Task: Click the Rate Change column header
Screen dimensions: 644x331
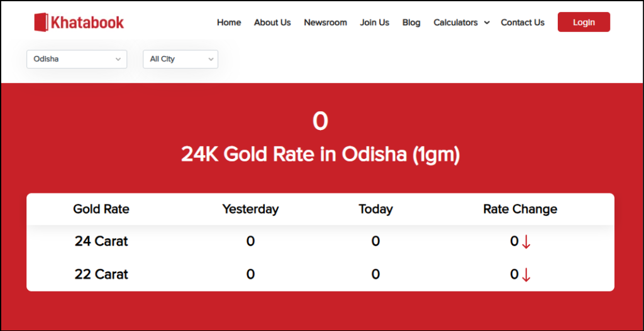Action: [520, 209]
